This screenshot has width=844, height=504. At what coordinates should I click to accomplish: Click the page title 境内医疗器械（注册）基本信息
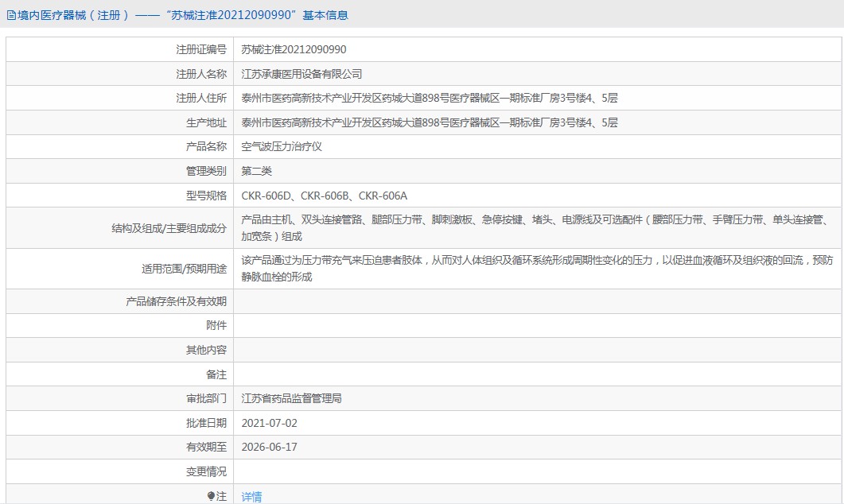182,15
